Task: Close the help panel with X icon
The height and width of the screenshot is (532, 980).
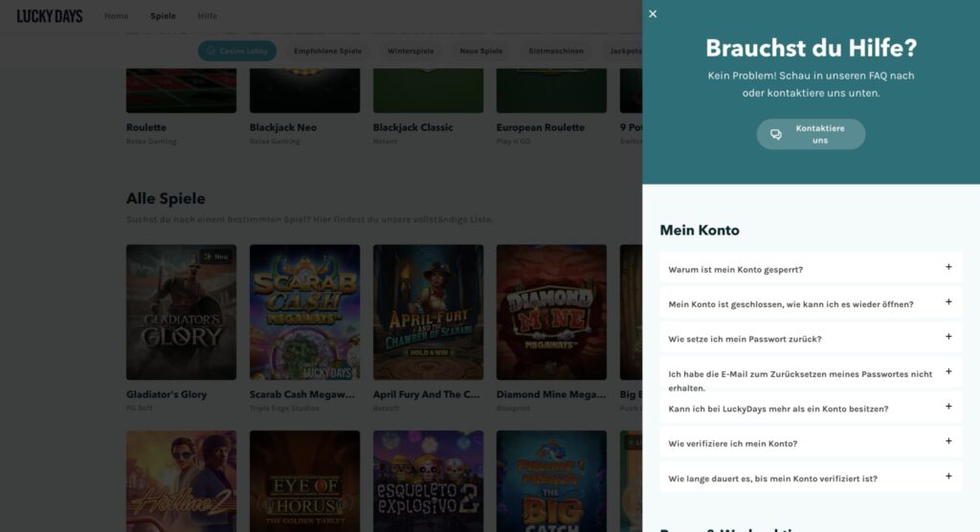Action: (x=653, y=14)
